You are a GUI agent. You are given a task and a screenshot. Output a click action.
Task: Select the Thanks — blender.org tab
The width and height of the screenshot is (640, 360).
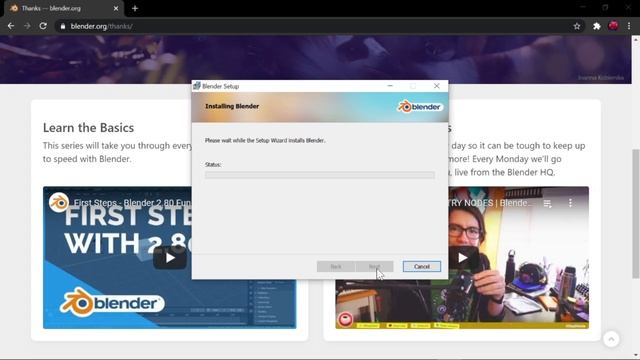coord(63,9)
